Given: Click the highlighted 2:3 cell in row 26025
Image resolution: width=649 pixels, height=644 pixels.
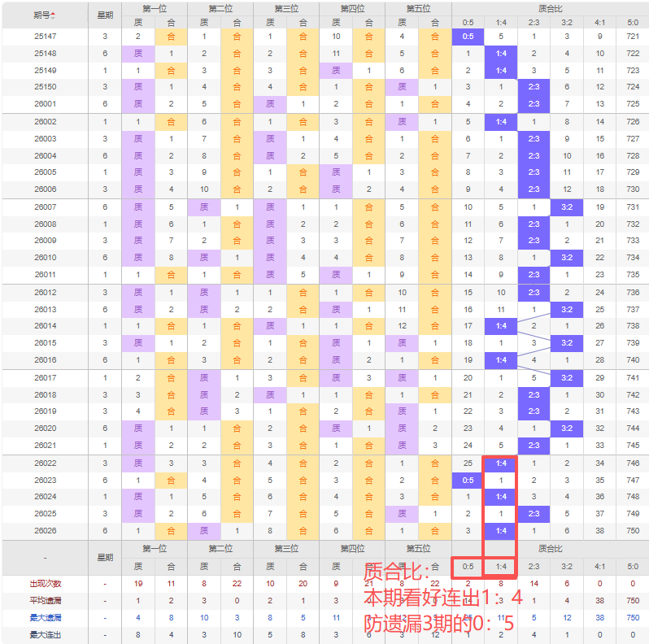Looking at the screenshot, I should click(x=534, y=514).
